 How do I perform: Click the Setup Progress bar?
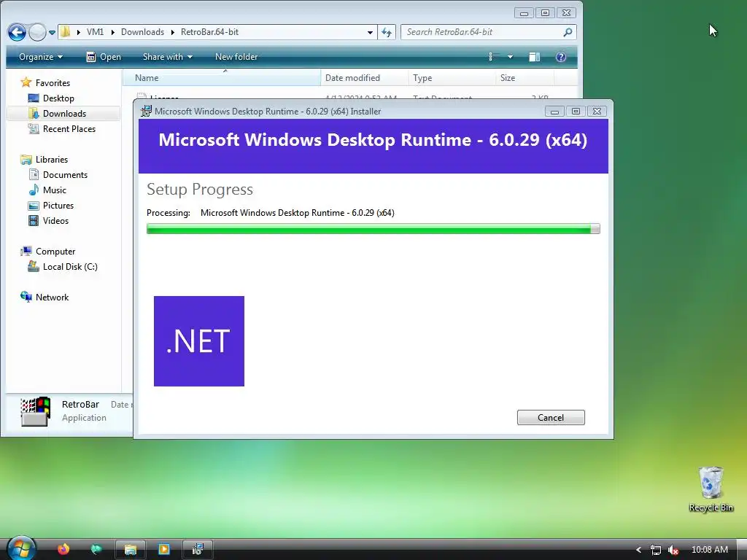[373, 229]
